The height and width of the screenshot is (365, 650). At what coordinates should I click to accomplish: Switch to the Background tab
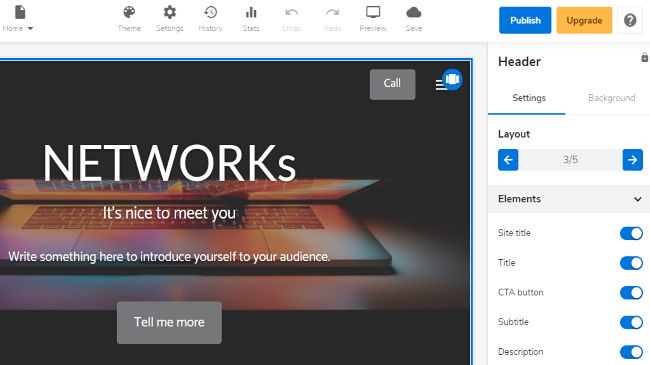click(611, 98)
